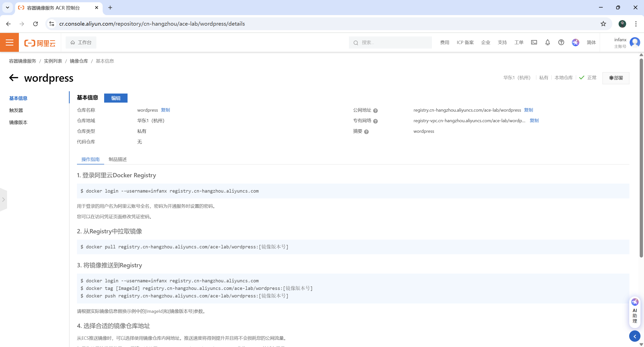Click the docker pull command line

click(x=184, y=247)
